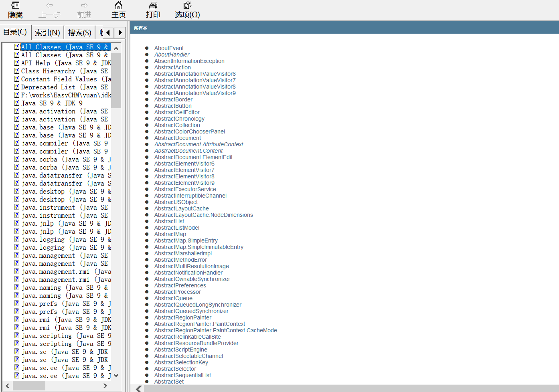Image resolution: width=559 pixels, height=392 pixels.
Task: Select API Help (Java SE 9 & JDK entry
Action: tap(66, 63)
